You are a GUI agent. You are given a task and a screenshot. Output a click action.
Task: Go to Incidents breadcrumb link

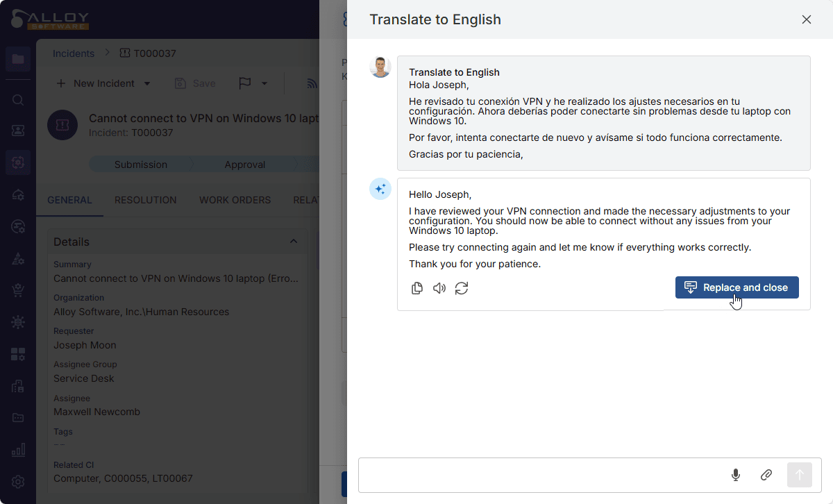click(x=74, y=53)
